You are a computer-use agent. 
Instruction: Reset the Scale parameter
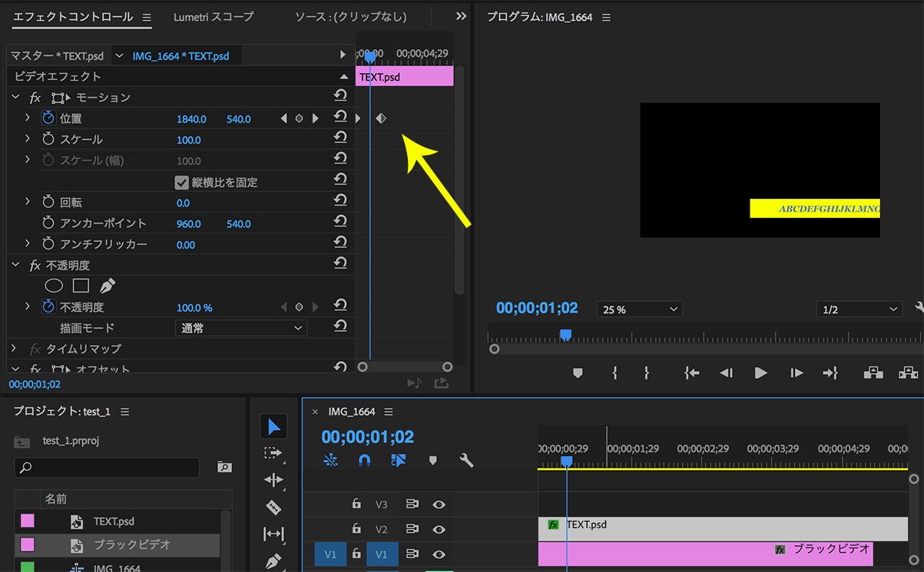point(340,138)
